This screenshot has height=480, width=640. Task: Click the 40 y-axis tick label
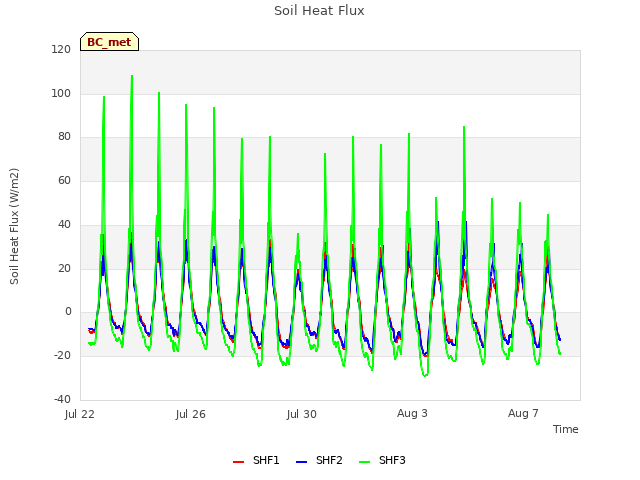point(64,224)
